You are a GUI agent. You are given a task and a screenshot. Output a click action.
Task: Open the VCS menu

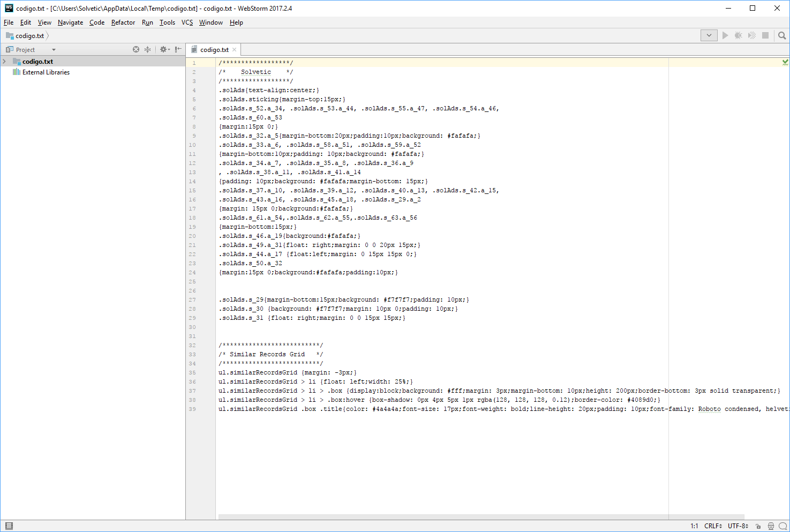(187, 23)
